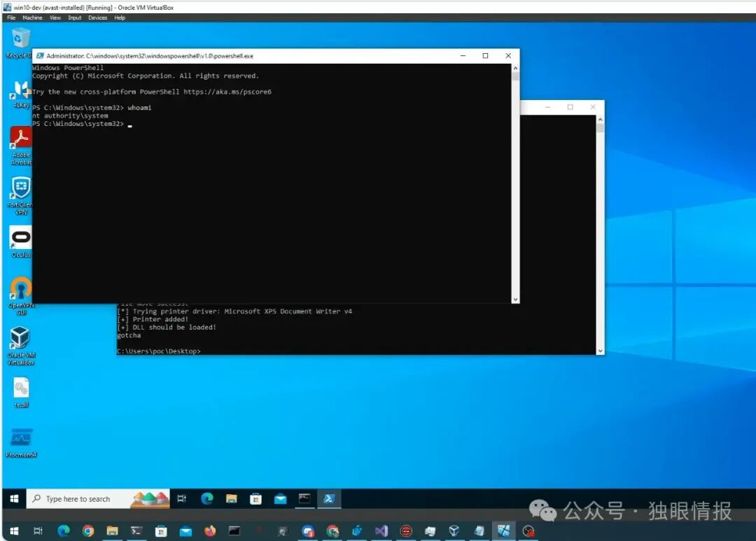The height and width of the screenshot is (541, 756).
Task: Click the background console scrollbar down arrow
Action: pos(601,351)
